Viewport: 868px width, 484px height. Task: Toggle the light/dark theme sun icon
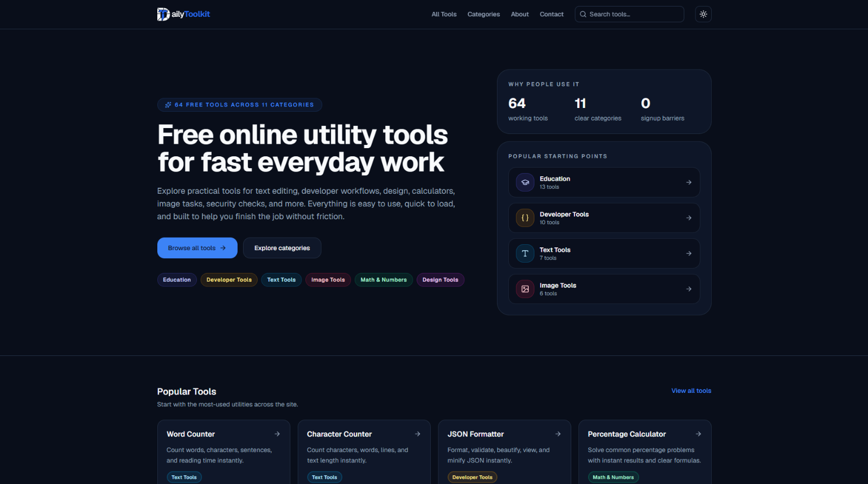point(703,14)
